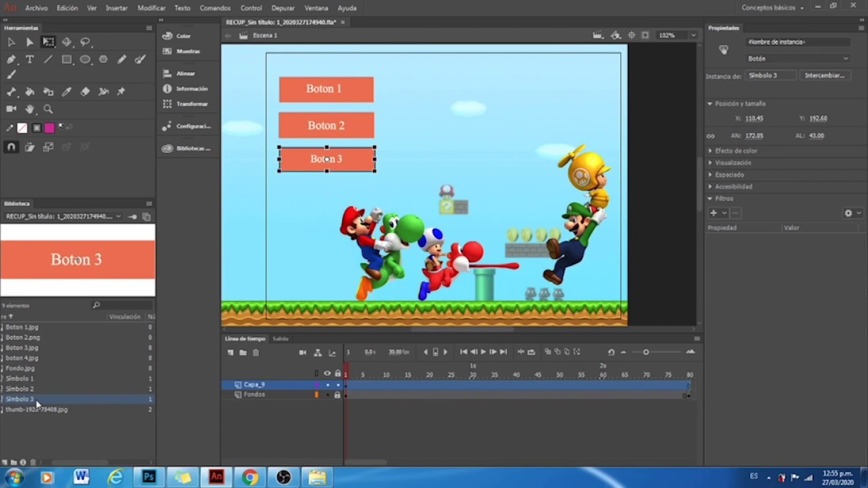This screenshot has width=868, height=488.
Task: Open the Muestras panel
Action: coord(181,52)
